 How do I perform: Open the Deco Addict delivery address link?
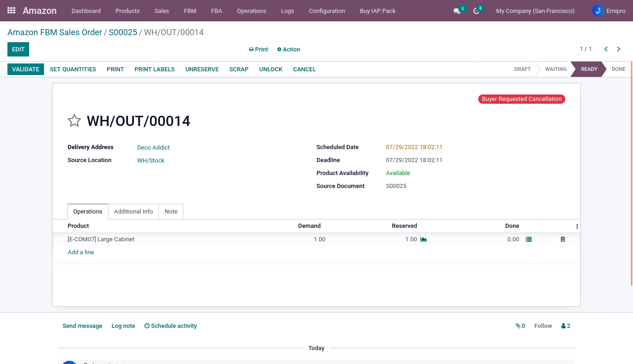click(153, 148)
